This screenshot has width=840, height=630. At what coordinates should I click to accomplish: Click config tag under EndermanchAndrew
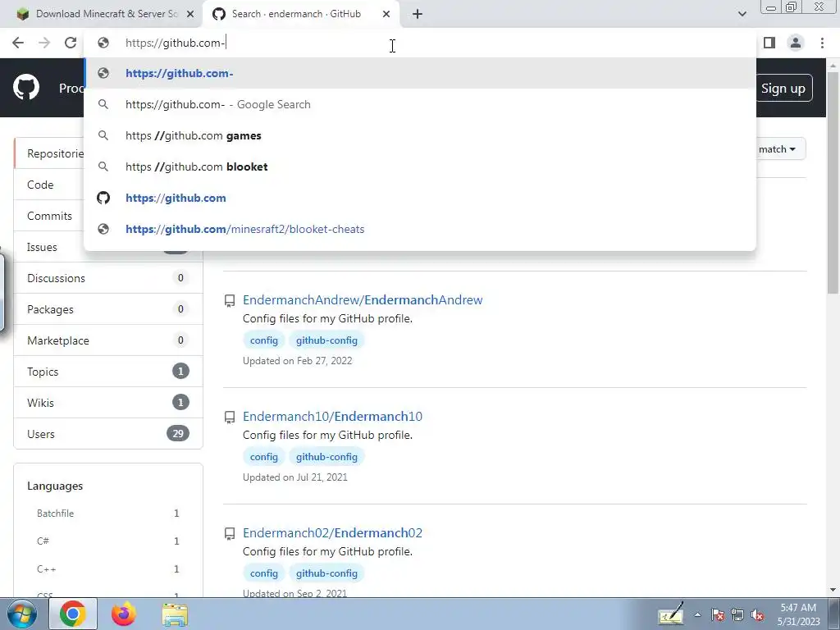click(x=263, y=340)
